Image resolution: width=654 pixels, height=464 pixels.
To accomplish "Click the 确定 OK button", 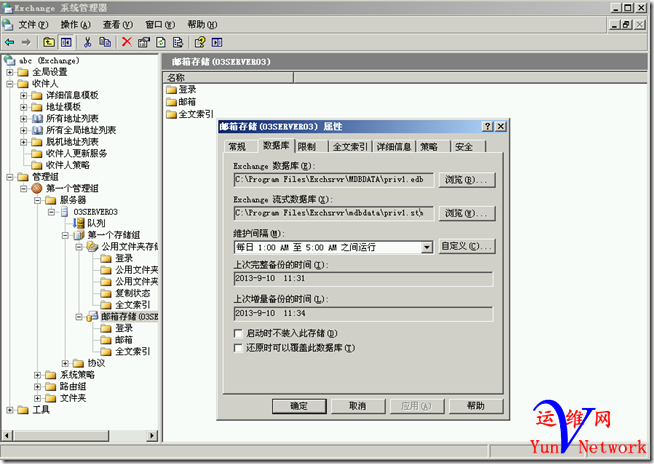I will coord(299,406).
